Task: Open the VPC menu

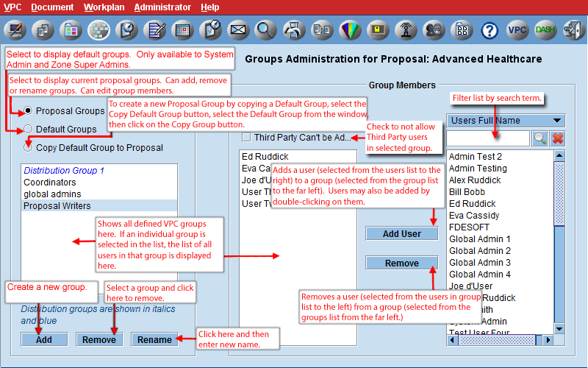Action: pos(12,7)
